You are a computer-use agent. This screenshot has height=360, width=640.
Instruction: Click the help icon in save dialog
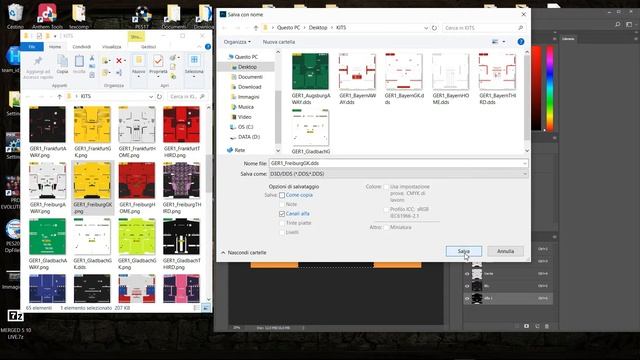[520, 42]
